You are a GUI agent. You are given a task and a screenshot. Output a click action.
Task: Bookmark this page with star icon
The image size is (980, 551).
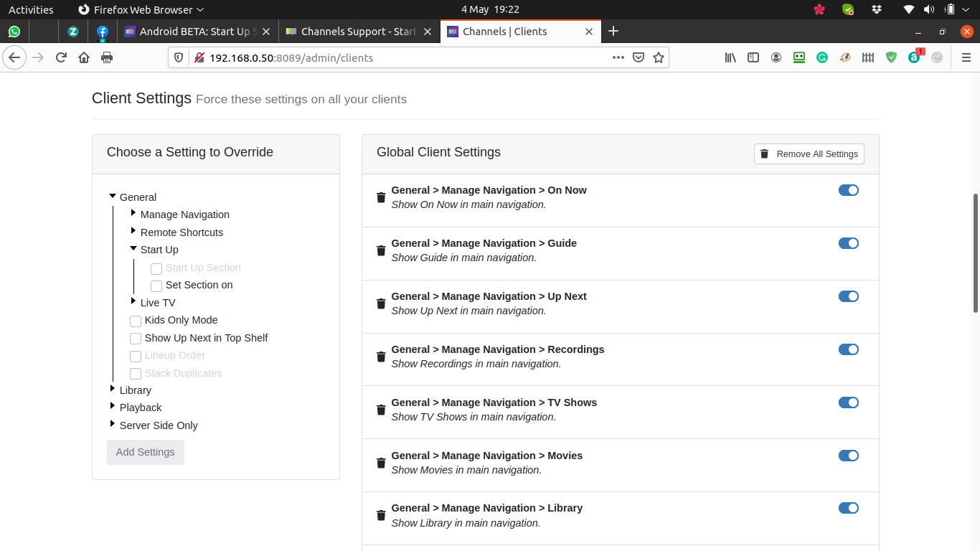click(x=659, y=57)
